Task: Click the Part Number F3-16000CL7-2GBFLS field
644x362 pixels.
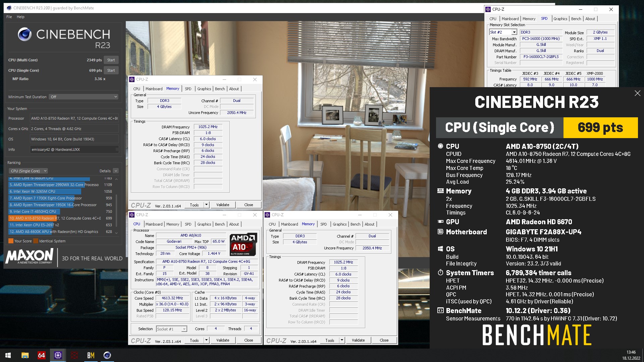Action: click(x=541, y=57)
